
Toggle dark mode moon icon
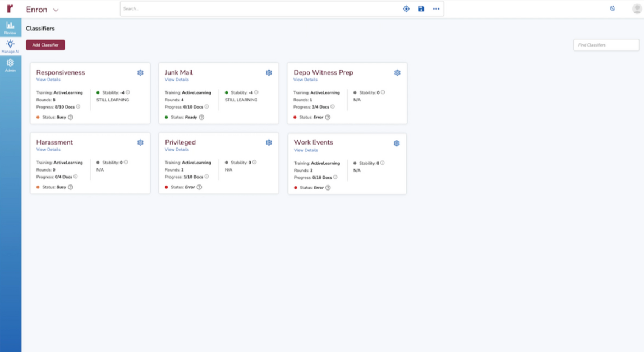tap(613, 8)
